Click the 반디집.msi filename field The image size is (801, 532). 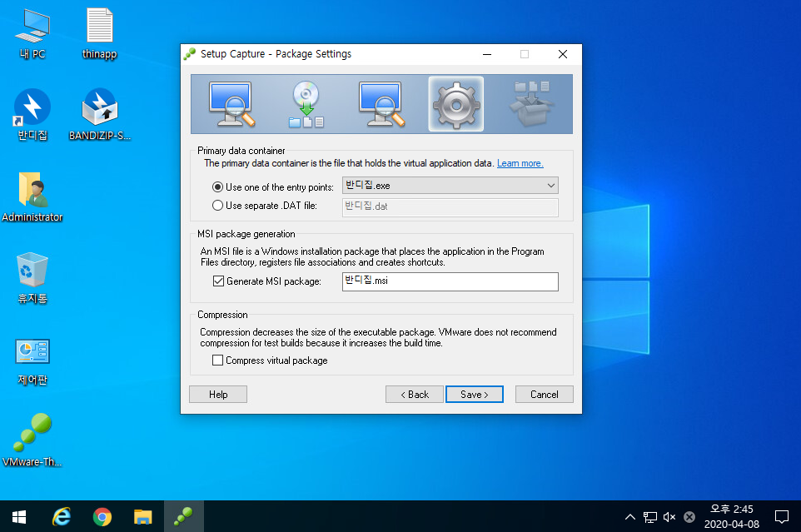pyautogui.click(x=450, y=281)
